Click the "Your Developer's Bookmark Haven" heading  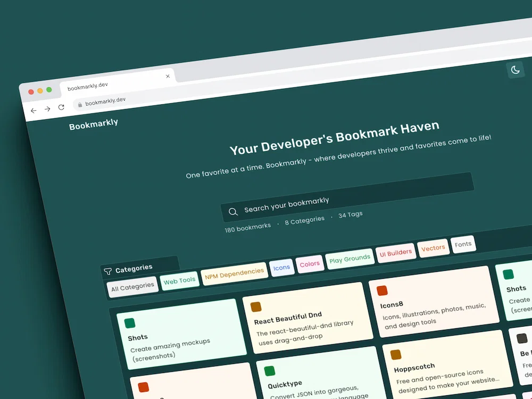(x=335, y=137)
